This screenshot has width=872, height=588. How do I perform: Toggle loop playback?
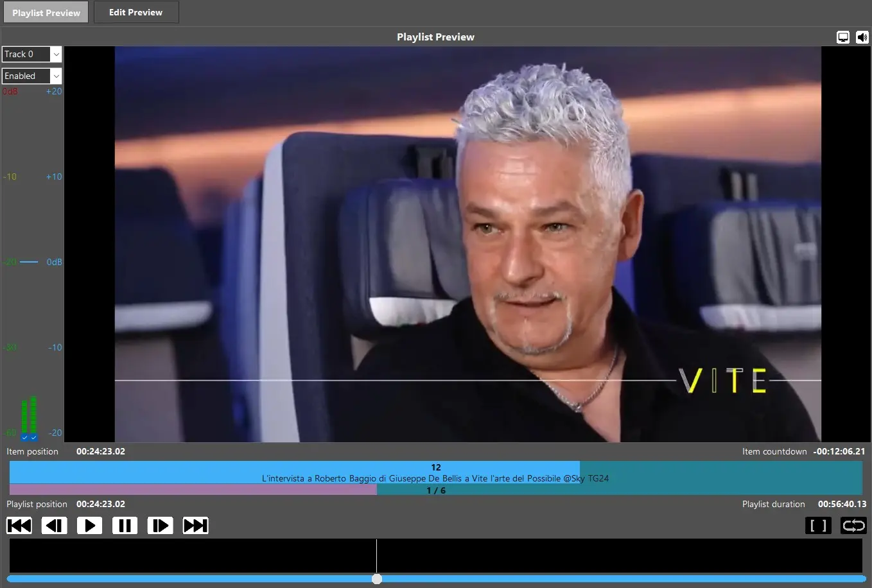click(x=853, y=526)
